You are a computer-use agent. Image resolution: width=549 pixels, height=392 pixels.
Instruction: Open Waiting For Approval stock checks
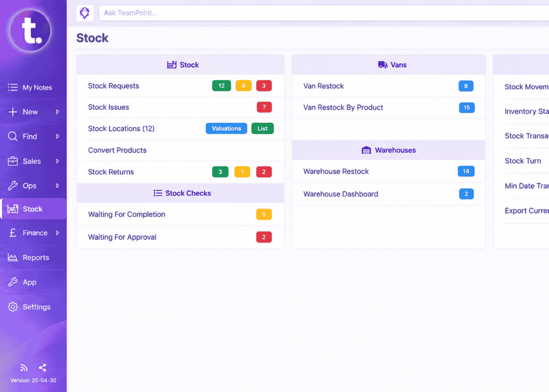[122, 237]
